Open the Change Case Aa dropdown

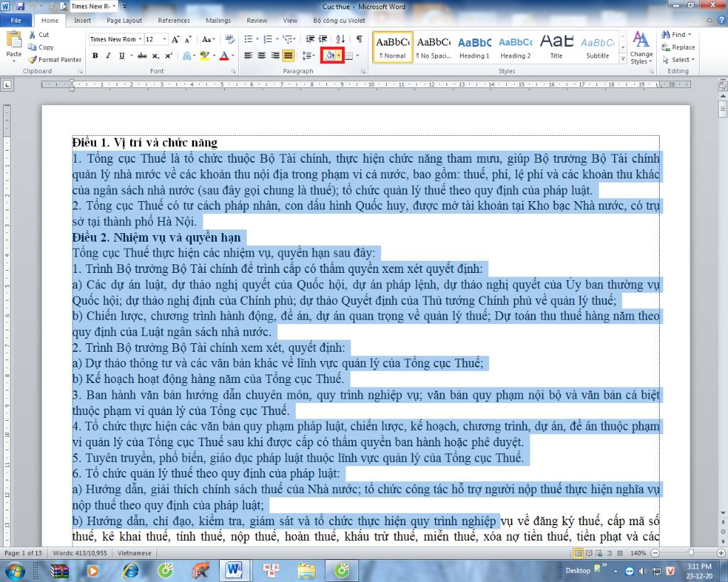(208, 40)
